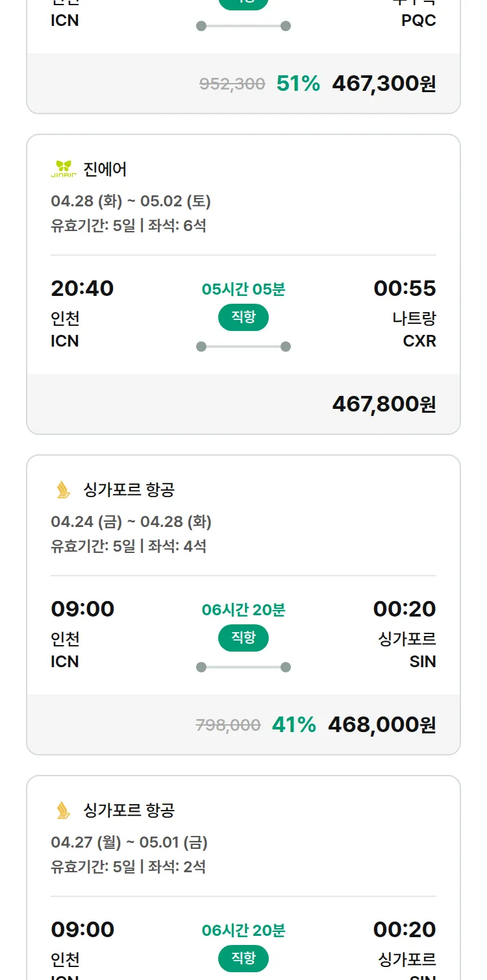Viewport: 487px width, 980px height.
Task: Click Singapore Airlines logo on 04.24 card
Action: pyautogui.click(x=63, y=490)
